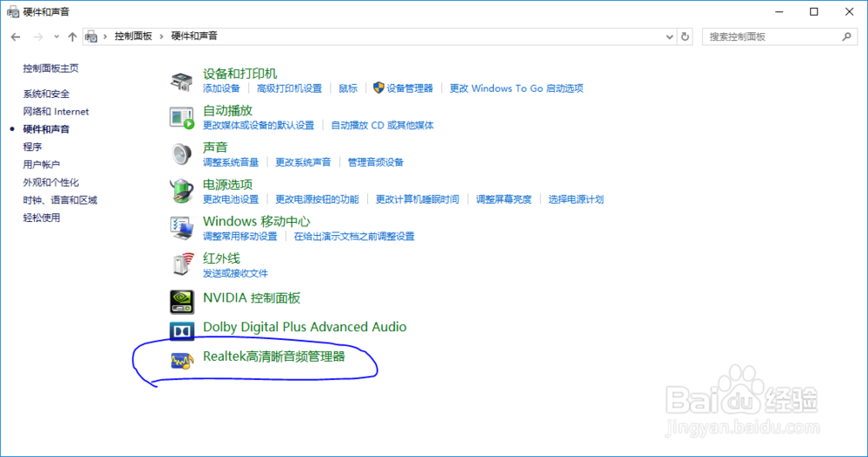Click 发送或接收文件 link
Image resolution: width=868 pixels, height=457 pixels.
pyautogui.click(x=235, y=273)
